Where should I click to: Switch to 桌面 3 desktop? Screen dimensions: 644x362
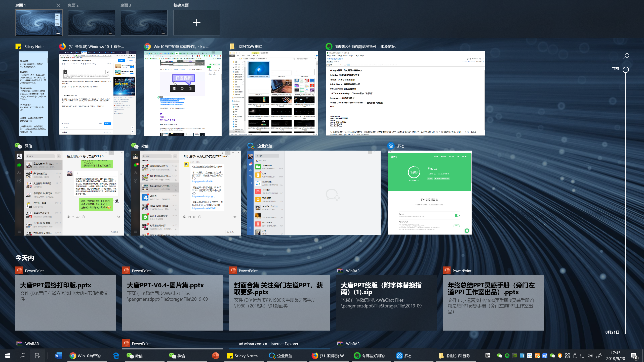[144, 23]
